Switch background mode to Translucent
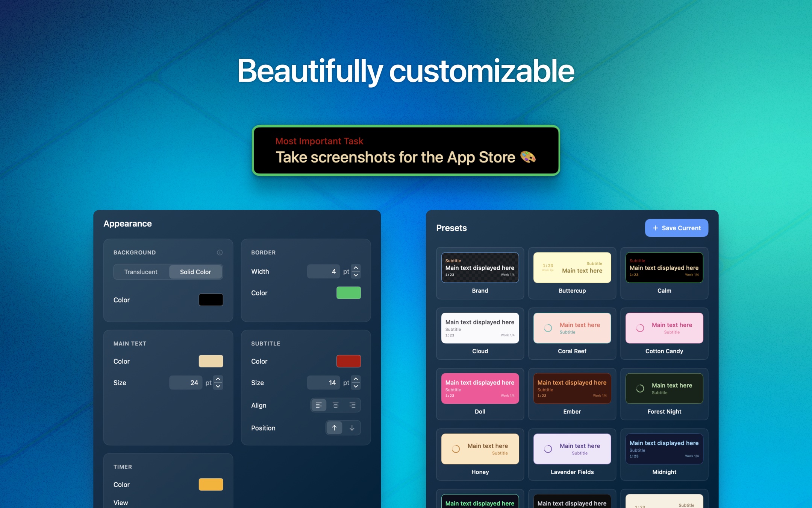812x508 pixels. (x=141, y=272)
